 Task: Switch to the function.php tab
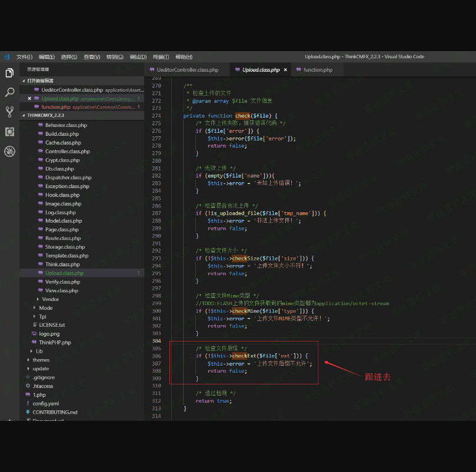[x=318, y=70]
